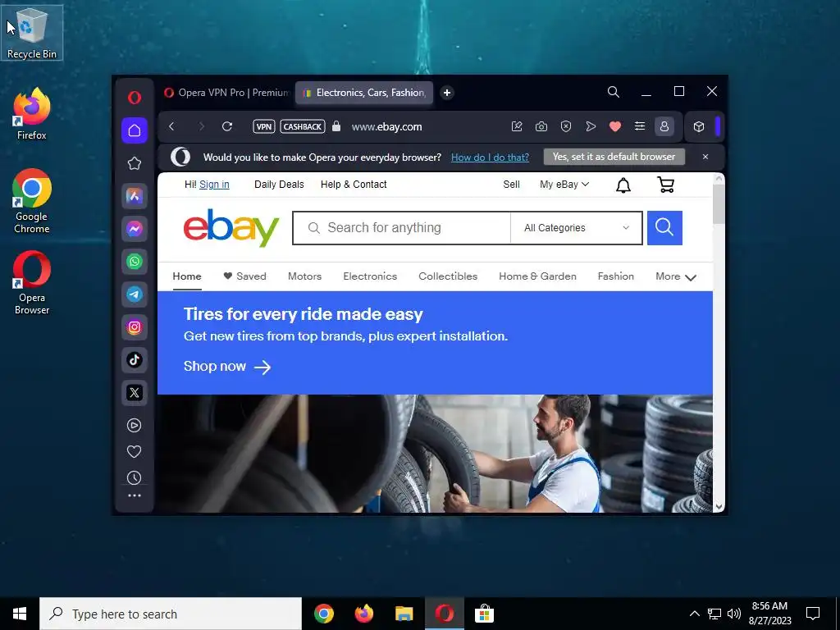840x630 pixels.
Task: Expand the All Categories dropdown
Action: pyautogui.click(x=577, y=228)
